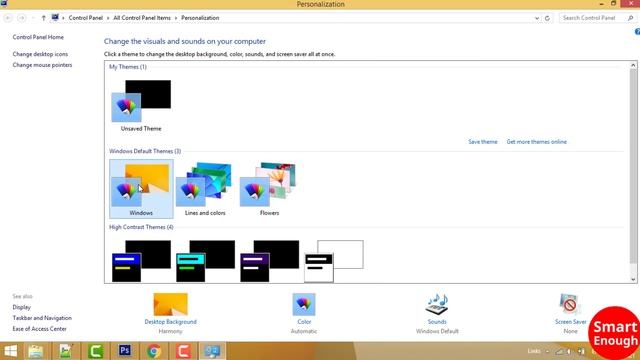Open Control Panel Home

(x=38, y=37)
